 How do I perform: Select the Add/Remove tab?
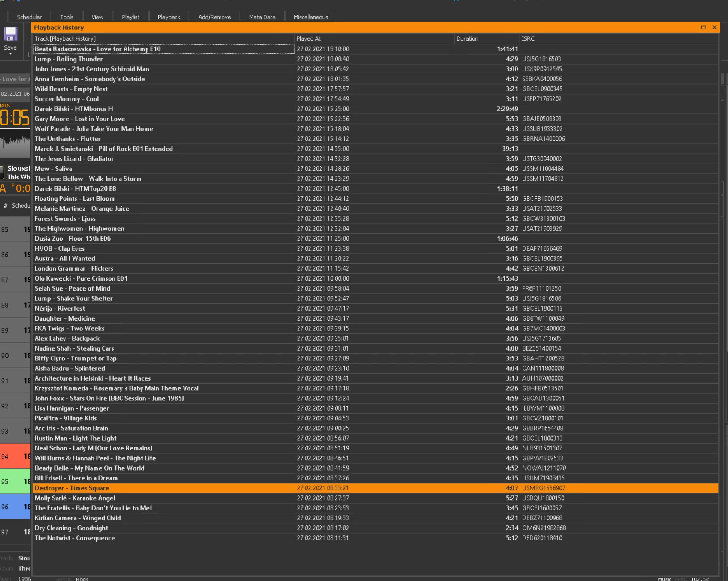point(214,17)
